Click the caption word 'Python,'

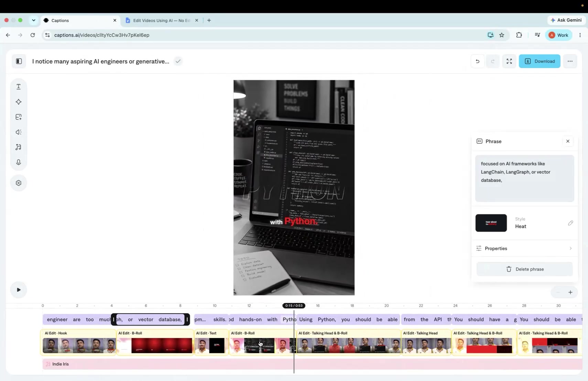(x=327, y=319)
